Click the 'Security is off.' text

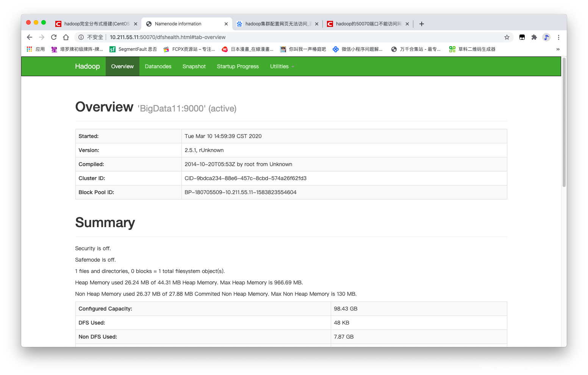pyautogui.click(x=93, y=248)
